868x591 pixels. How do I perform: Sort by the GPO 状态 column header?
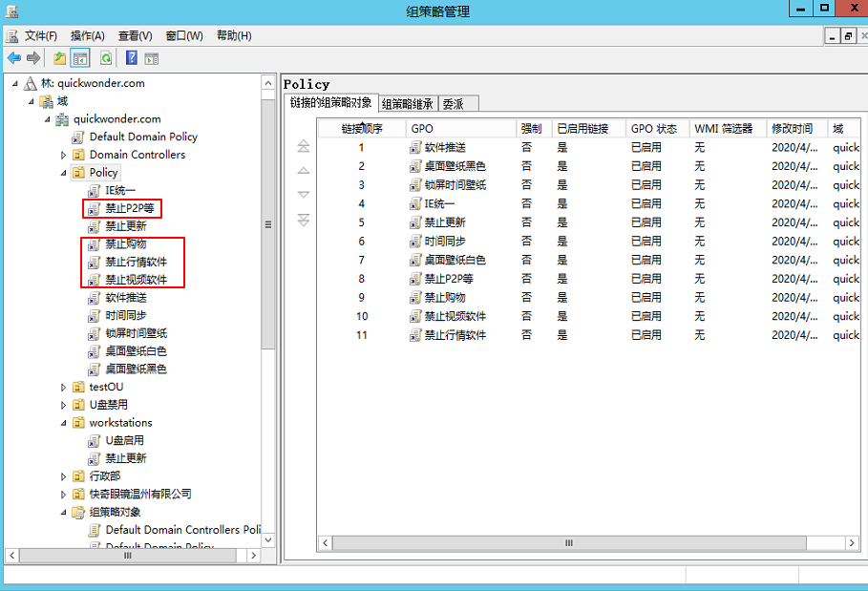coord(654,128)
